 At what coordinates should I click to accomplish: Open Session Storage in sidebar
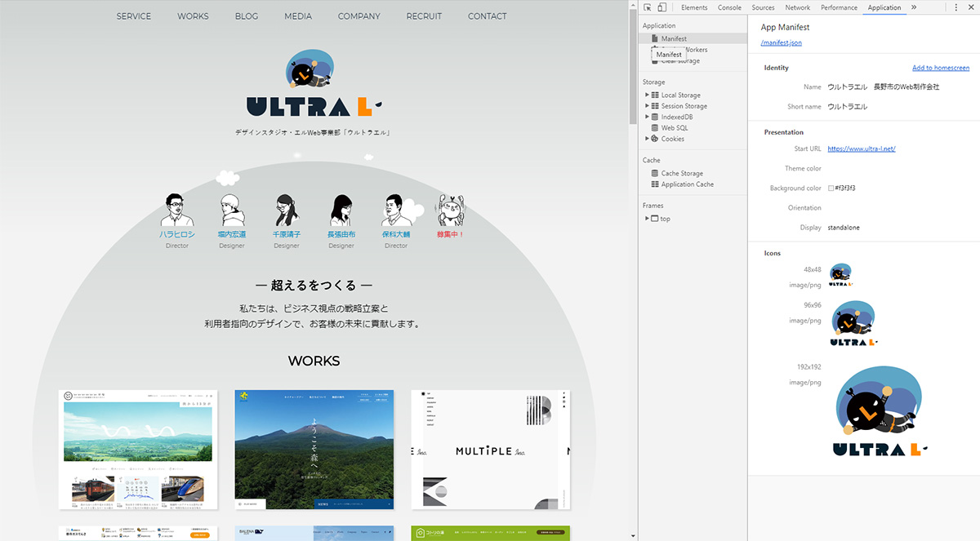684,106
